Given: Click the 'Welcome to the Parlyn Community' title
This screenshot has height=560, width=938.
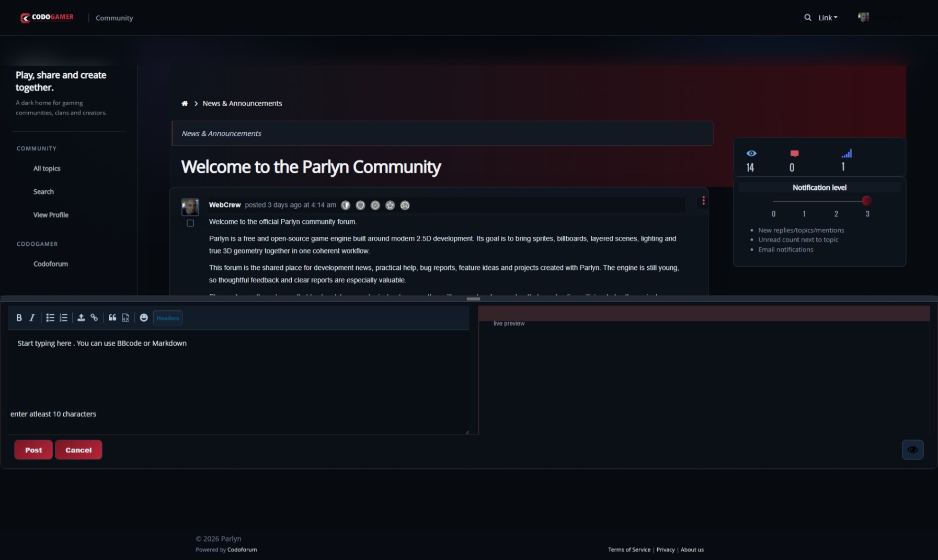Looking at the screenshot, I should click(x=311, y=167).
